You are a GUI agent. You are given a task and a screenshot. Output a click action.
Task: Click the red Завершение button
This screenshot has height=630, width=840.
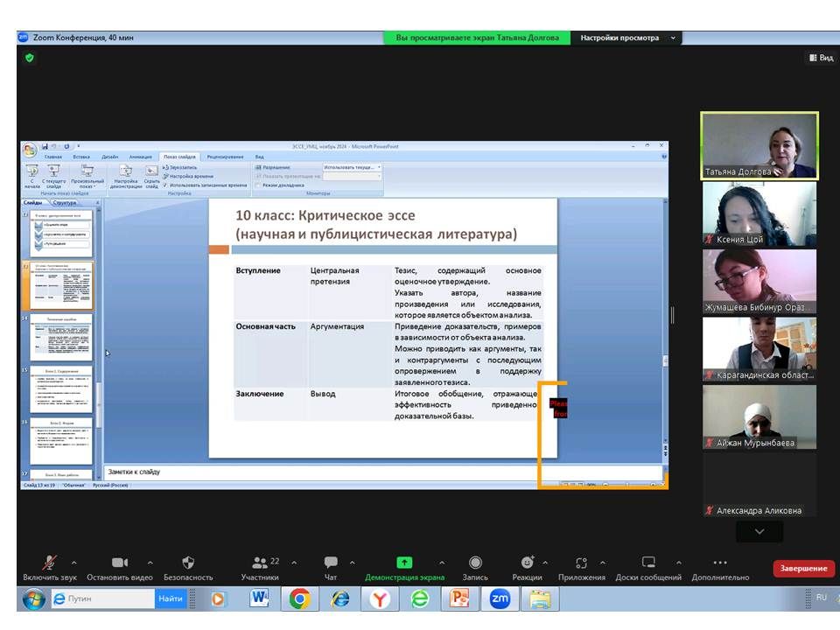803,569
